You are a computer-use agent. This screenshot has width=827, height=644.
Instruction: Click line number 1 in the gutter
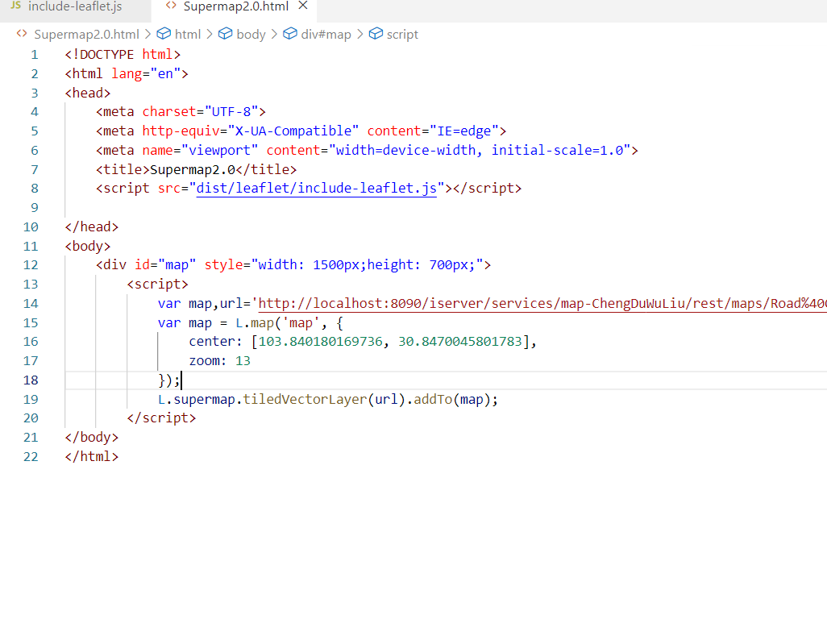point(35,55)
